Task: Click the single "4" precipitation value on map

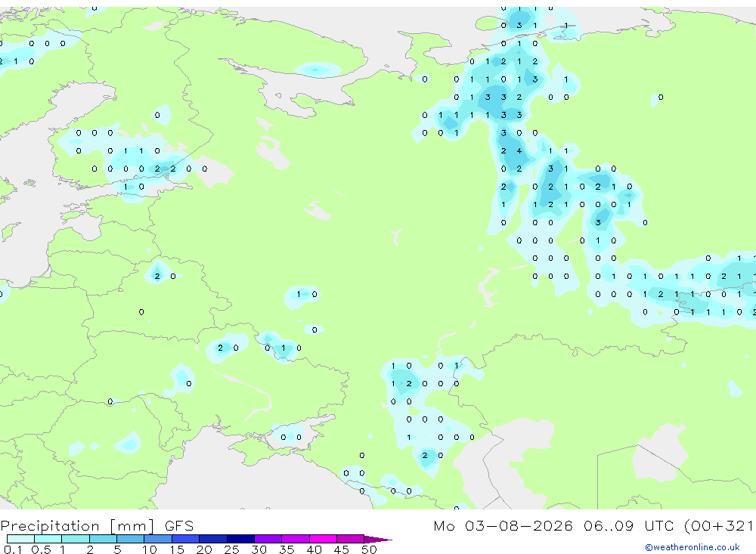Action: pos(519,151)
